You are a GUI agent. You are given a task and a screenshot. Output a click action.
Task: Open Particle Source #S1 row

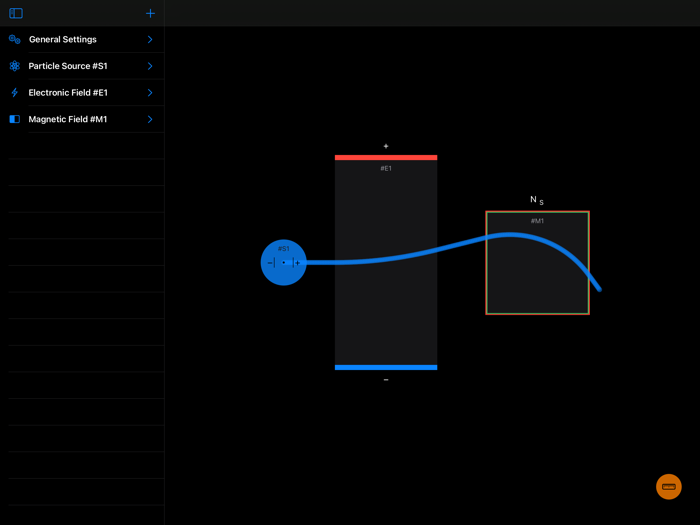82,66
